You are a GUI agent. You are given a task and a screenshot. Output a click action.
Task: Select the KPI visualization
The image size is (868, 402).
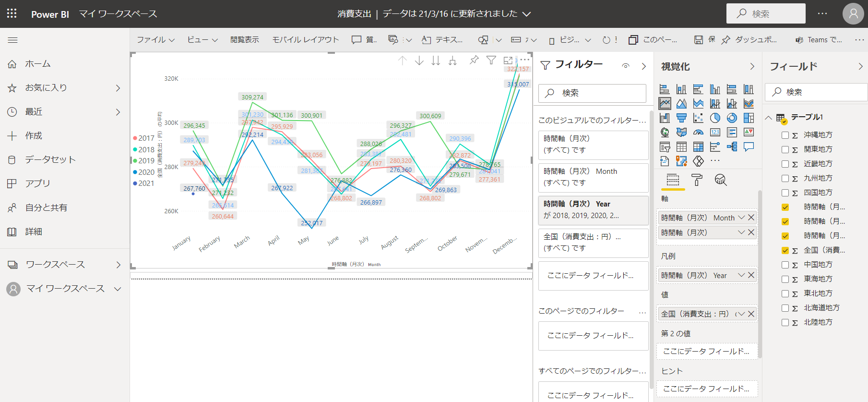click(x=749, y=133)
